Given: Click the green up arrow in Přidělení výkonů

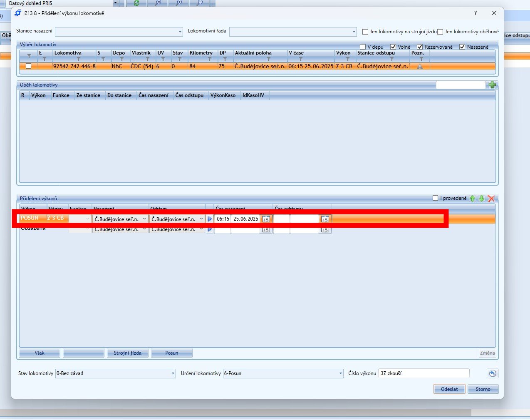Looking at the screenshot, I should [473, 199].
